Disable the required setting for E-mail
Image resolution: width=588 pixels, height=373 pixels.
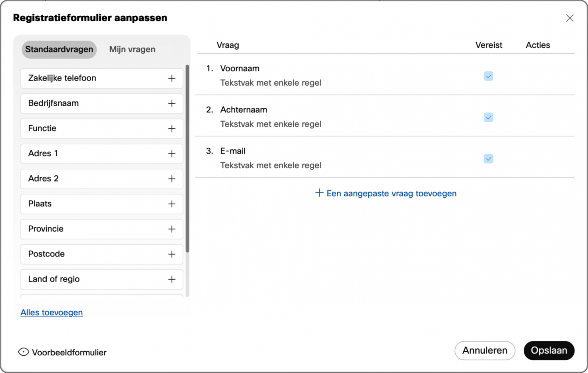pyautogui.click(x=488, y=159)
